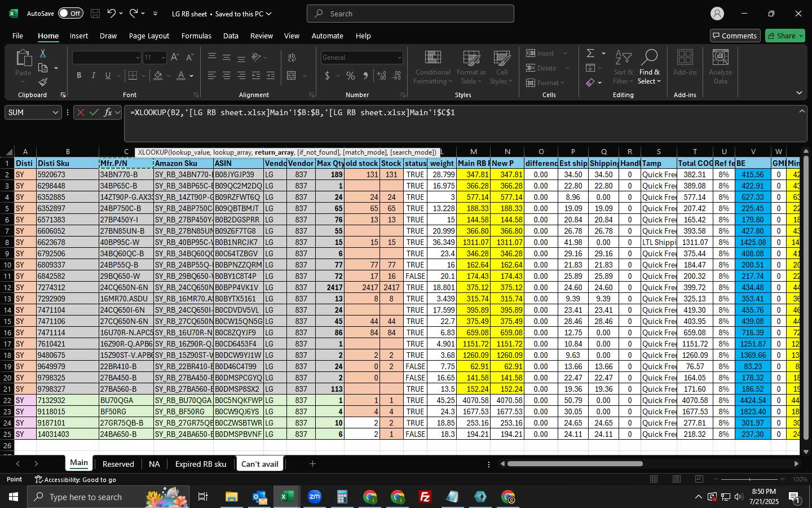812x508 pixels.
Task: Open Outlook from taskbar
Action: [259, 497]
